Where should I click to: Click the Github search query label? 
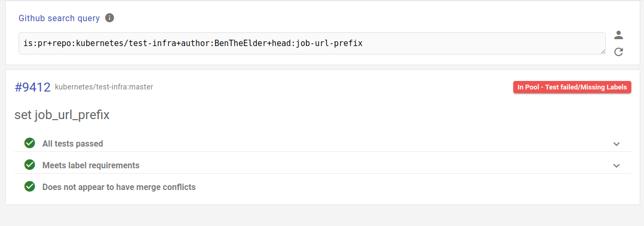pyautogui.click(x=59, y=18)
